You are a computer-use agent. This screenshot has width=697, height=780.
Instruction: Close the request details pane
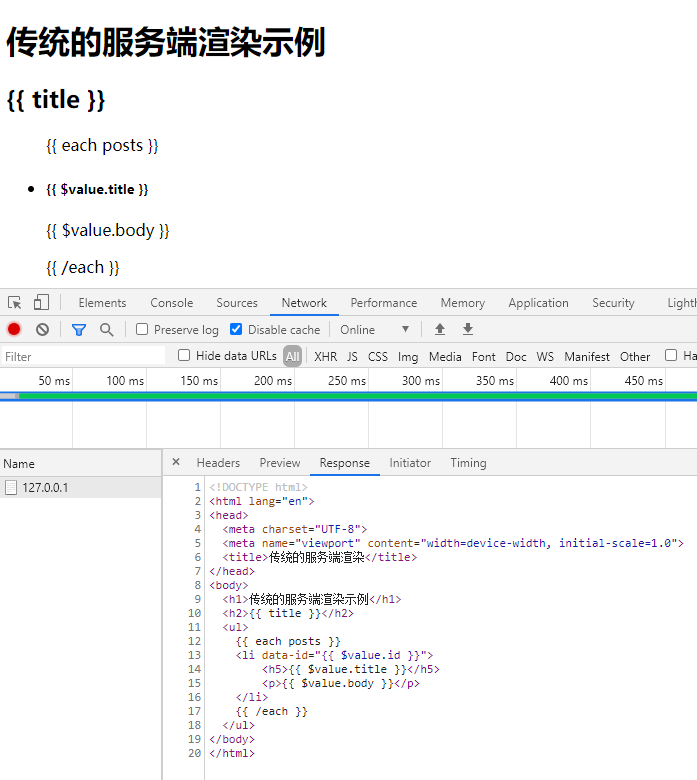(176, 462)
